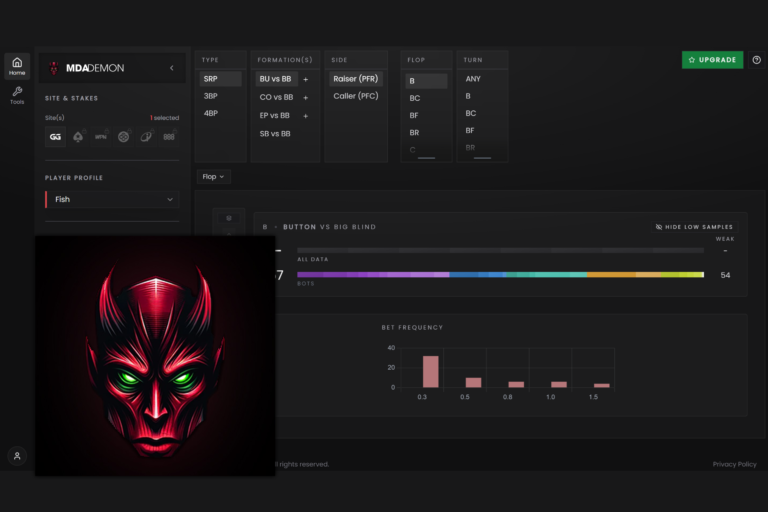
Task: Click the green Upgrade button
Action: click(712, 60)
